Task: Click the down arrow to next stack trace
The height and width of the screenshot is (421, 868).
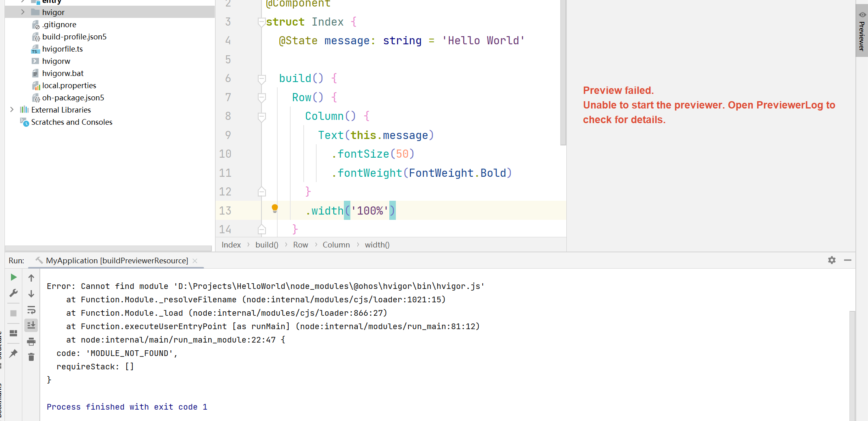Action: (31, 293)
